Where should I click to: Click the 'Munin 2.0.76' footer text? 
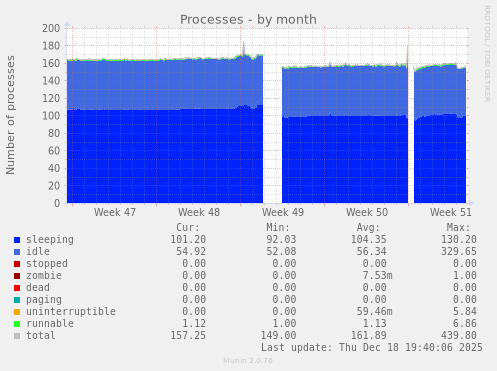tap(248, 361)
